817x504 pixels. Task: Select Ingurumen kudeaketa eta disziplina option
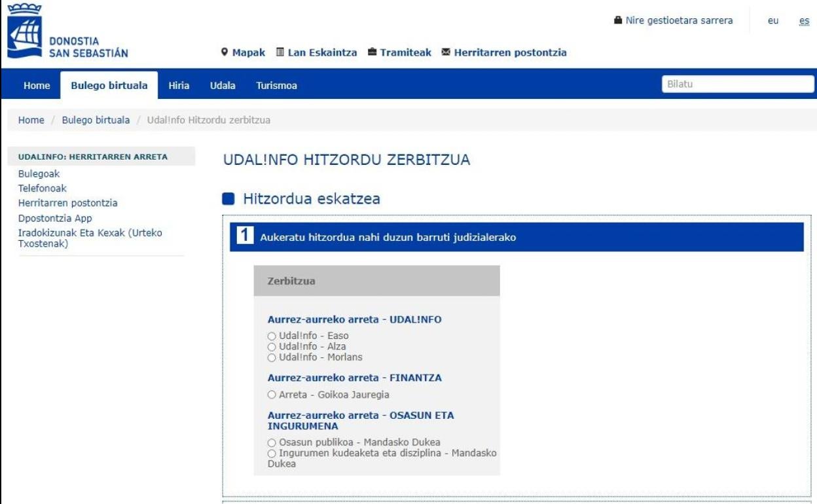272,453
